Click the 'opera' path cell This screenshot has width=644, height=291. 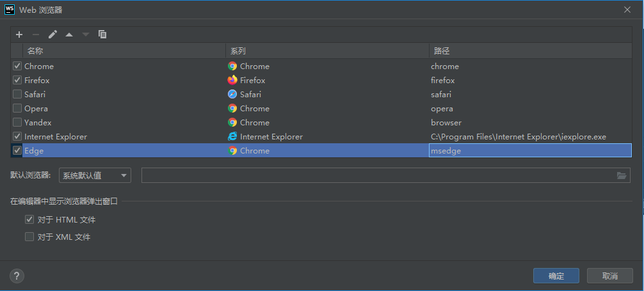[x=531, y=108]
